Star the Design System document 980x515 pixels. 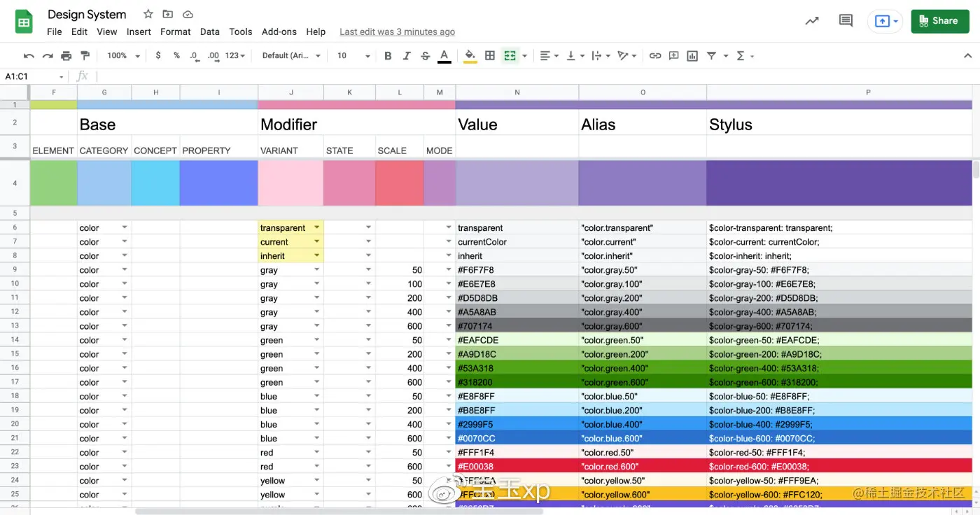pyautogui.click(x=148, y=14)
